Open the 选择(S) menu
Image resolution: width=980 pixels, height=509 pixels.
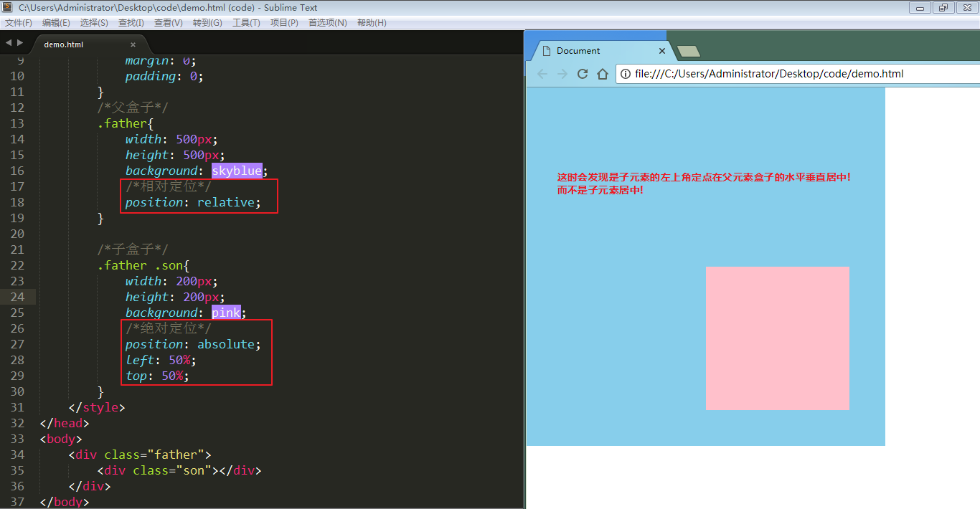pos(94,23)
